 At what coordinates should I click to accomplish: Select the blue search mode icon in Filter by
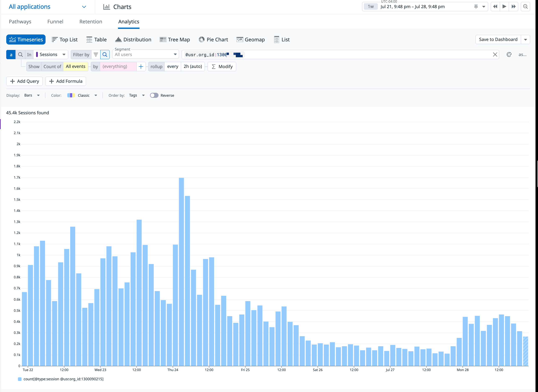pos(105,55)
